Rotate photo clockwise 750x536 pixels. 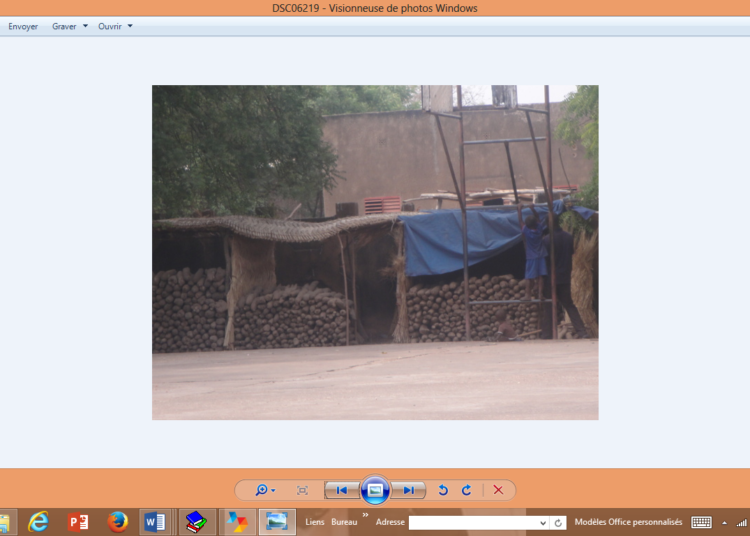[x=466, y=490]
